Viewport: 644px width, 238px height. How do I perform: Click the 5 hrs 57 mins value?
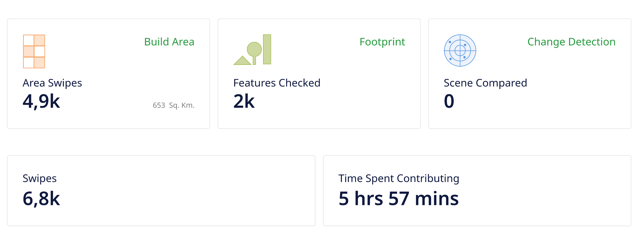click(398, 198)
